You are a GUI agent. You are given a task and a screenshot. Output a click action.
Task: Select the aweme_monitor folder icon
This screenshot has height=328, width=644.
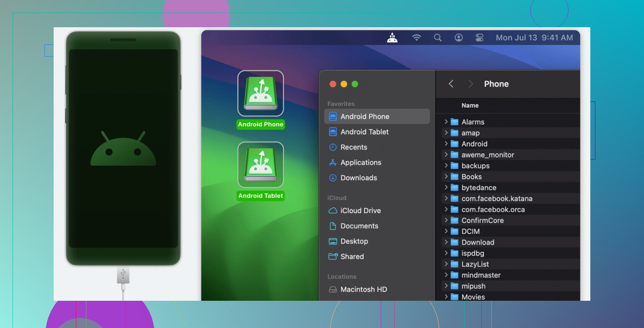point(454,155)
